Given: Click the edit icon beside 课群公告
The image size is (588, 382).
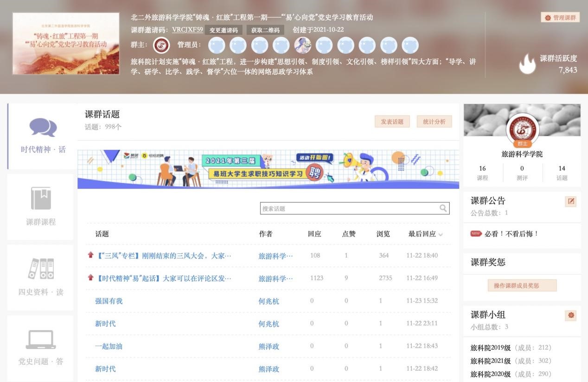Looking at the screenshot, I should (x=571, y=201).
